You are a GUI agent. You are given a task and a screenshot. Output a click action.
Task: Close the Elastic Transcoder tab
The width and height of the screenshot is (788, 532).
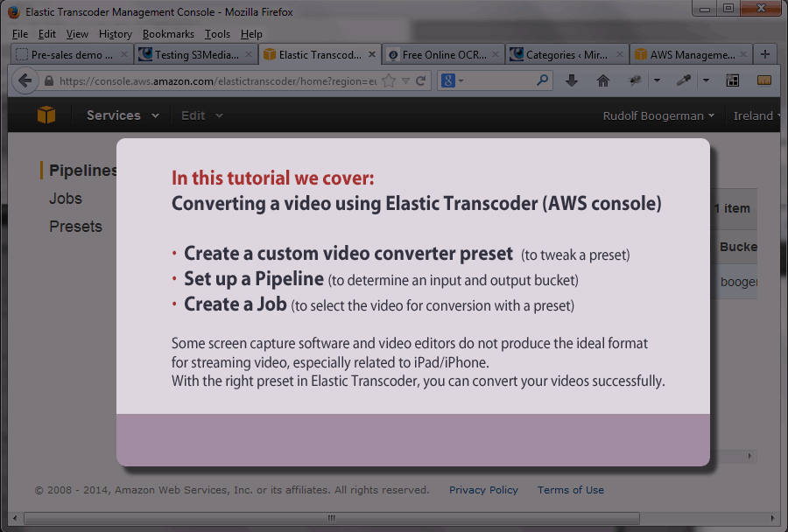coord(373,54)
